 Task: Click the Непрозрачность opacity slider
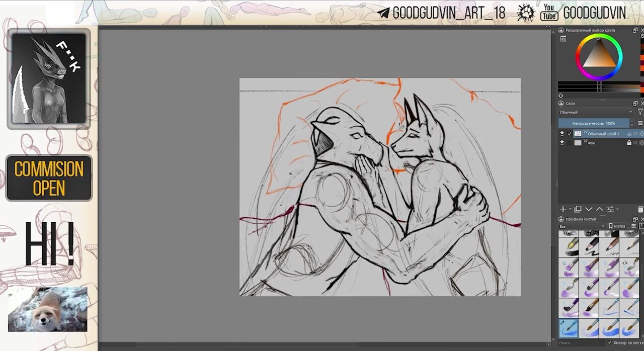tap(594, 123)
